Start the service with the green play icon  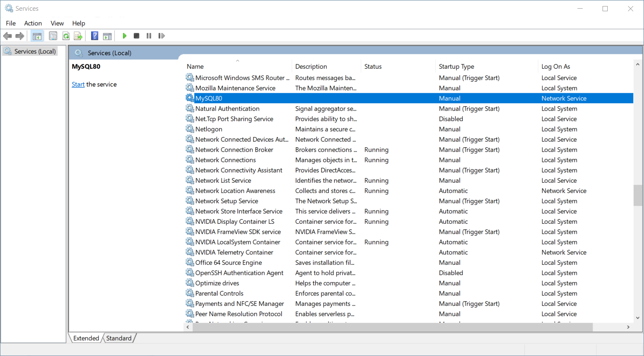coord(124,36)
